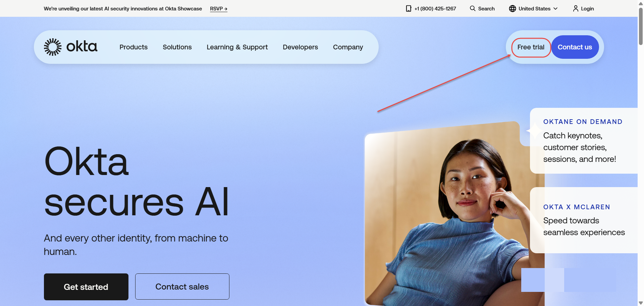
Task: Click the blue Contact us button
Action: pyautogui.click(x=575, y=47)
